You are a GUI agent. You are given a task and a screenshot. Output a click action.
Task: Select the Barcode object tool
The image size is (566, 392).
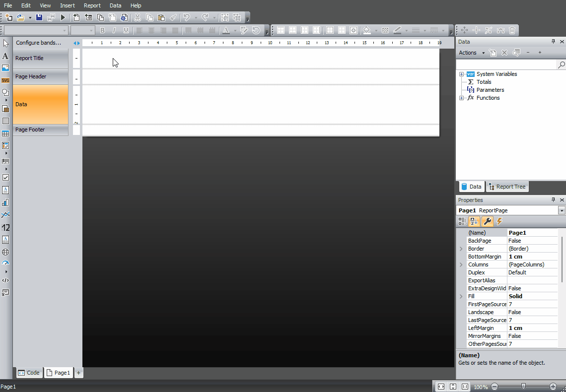click(5, 161)
